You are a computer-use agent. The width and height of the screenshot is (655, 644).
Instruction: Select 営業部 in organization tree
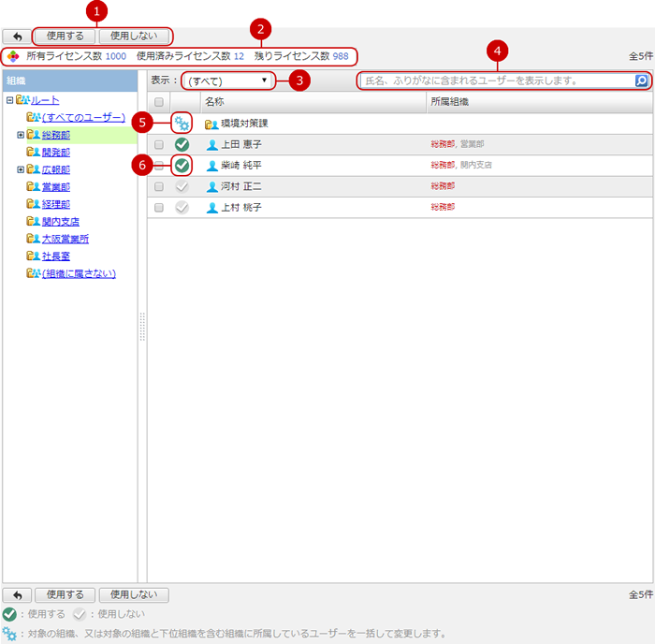coord(56,187)
